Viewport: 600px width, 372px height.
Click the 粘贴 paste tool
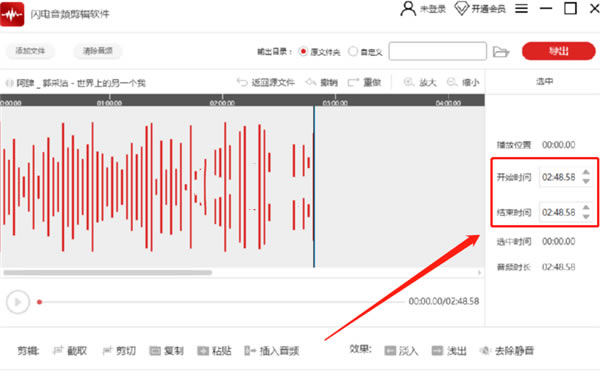click(214, 351)
